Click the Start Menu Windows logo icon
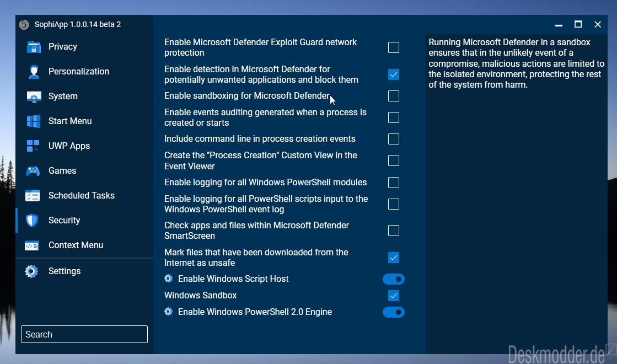 [34, 121]
